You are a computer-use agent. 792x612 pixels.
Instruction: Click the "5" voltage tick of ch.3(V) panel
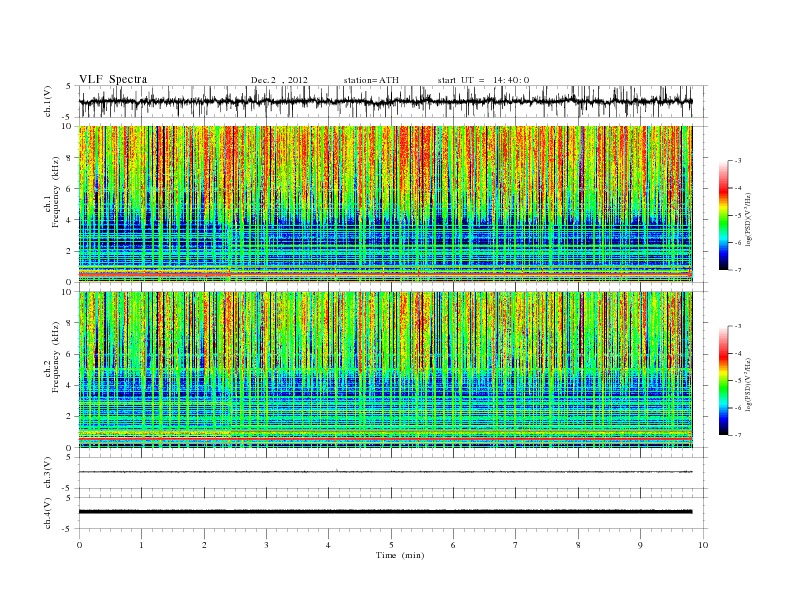click(x=69, y=457)
